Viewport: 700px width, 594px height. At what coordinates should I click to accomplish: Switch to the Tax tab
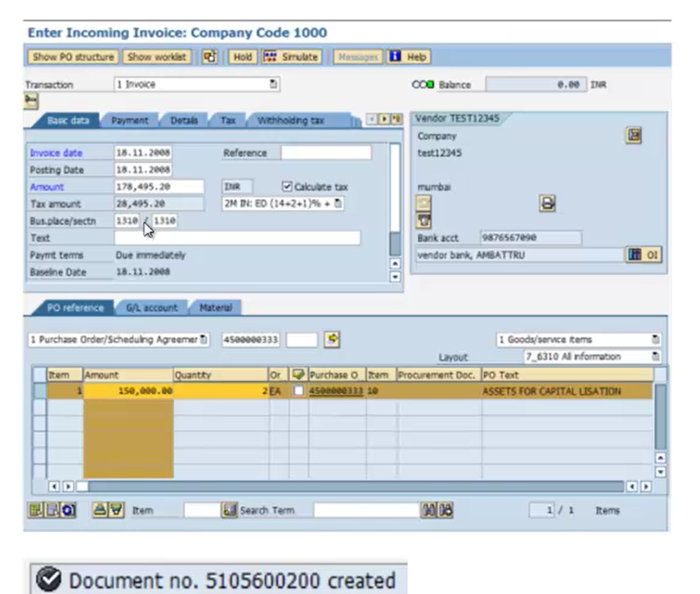pos(228,121)
